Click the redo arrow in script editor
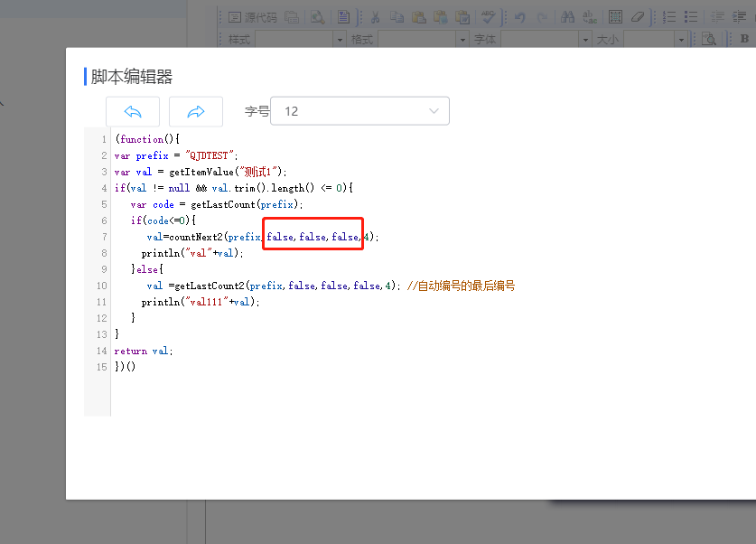Viewport: 756px width, 544px height. coord(196,111)
